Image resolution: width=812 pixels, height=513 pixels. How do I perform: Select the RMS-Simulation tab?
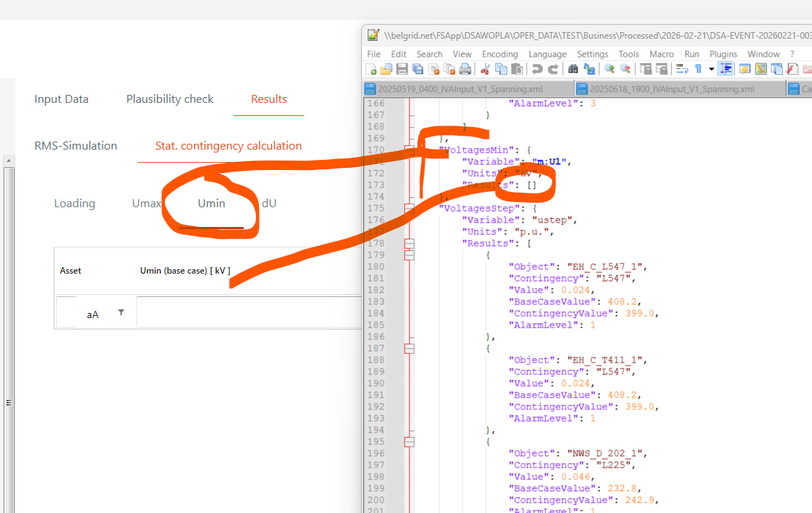tap(76, 146)
